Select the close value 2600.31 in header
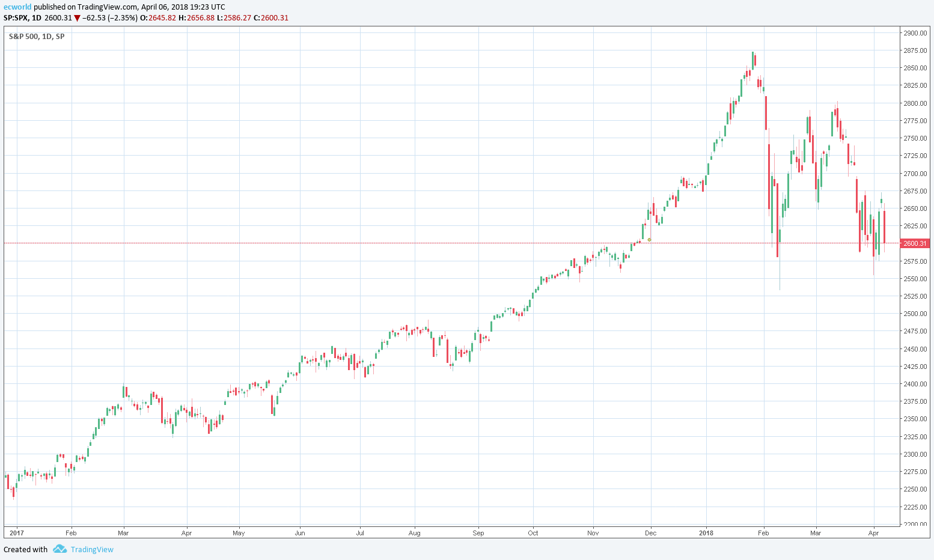934x560 pixels. [275, 18]
